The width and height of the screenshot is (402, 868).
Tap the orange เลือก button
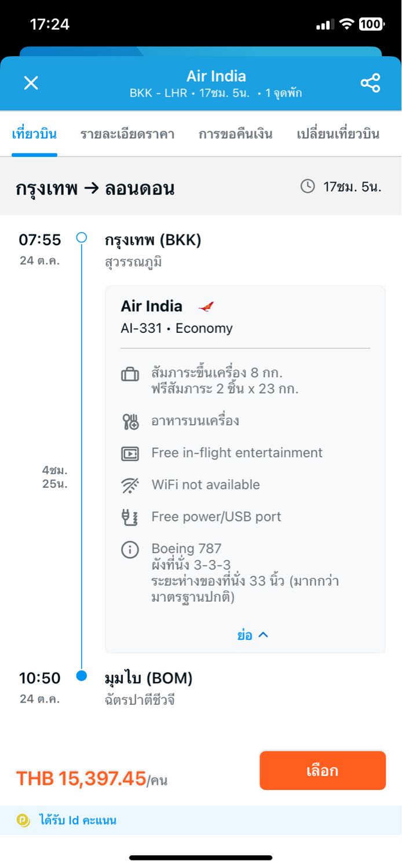point(323,770)
